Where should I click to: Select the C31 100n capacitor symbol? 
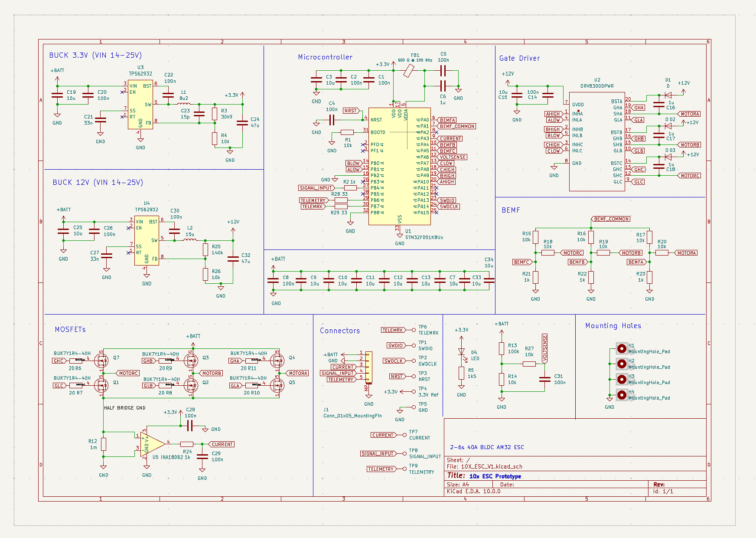(x=544, y=379)
